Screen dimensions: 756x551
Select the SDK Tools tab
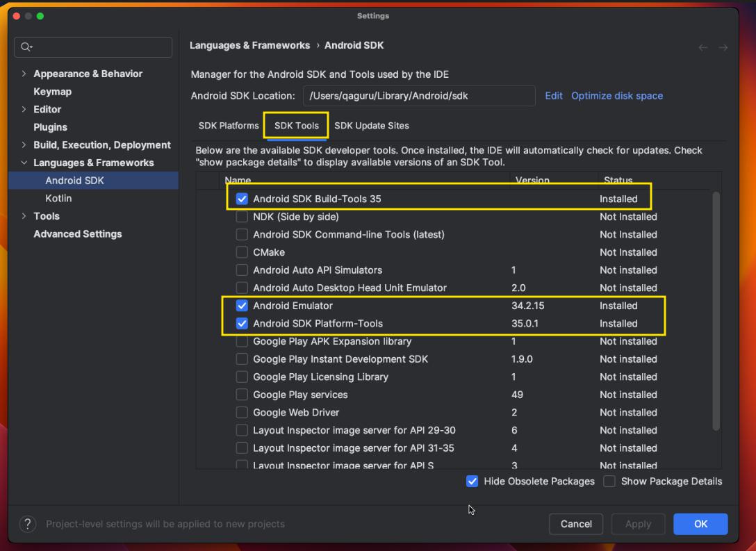[x=296, y=125]
